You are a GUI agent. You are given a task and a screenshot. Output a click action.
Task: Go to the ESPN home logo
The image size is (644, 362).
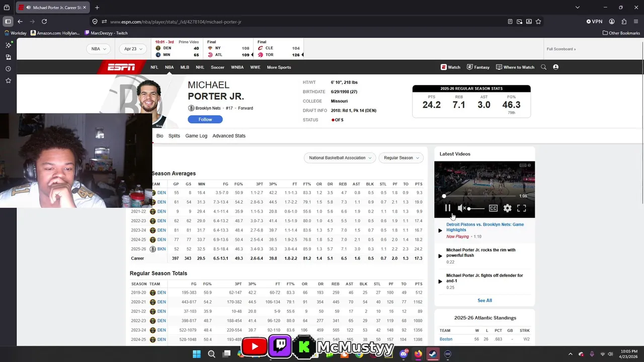pyautogui.click(x=121, y=67)
